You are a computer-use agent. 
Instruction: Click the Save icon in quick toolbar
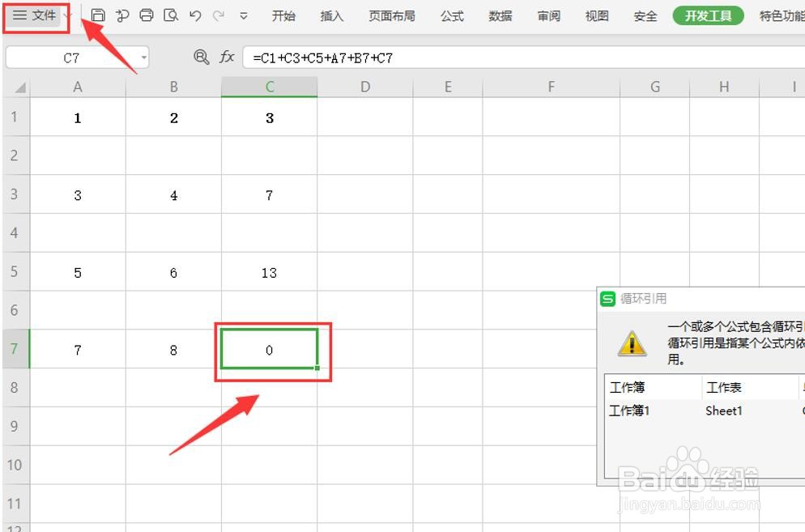point(97,15)
